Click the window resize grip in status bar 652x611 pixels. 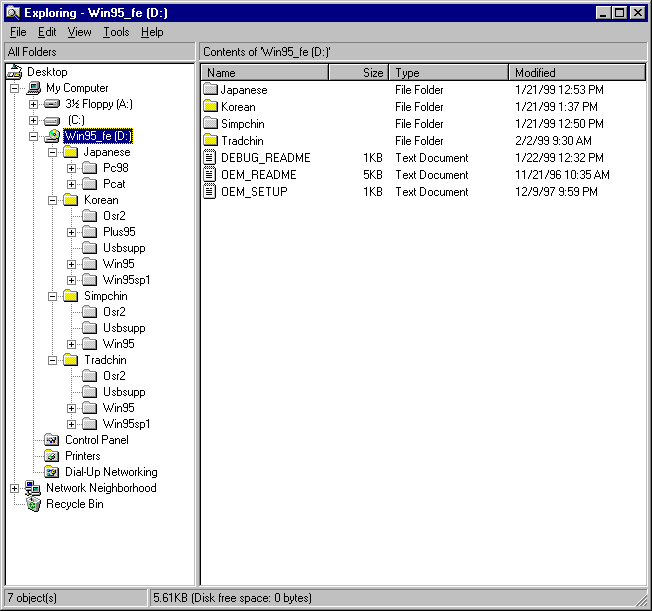click(x=641, y=600)
